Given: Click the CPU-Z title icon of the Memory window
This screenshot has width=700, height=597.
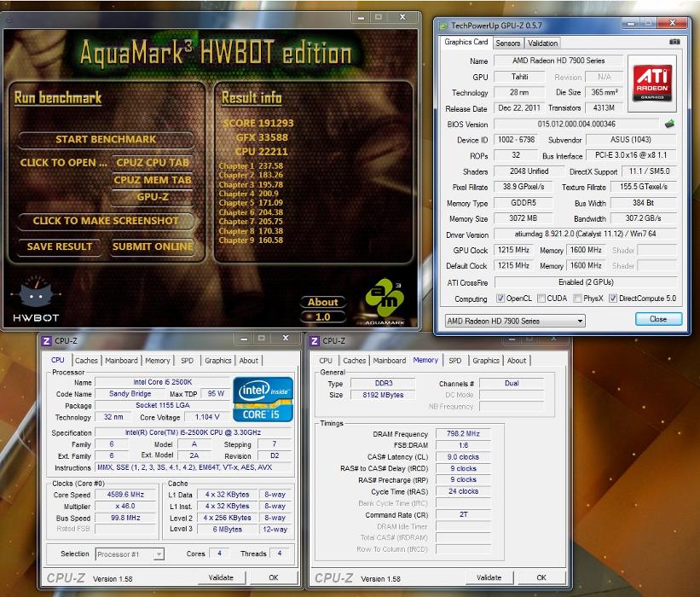Looking at the screenshot, I should click(x=315, y=341).
